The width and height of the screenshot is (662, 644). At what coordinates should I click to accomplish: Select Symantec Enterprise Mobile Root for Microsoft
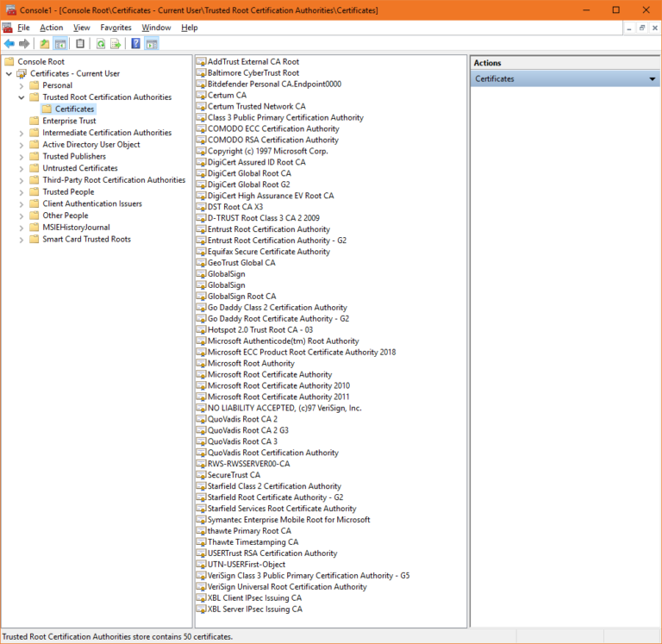click(289, 519)
